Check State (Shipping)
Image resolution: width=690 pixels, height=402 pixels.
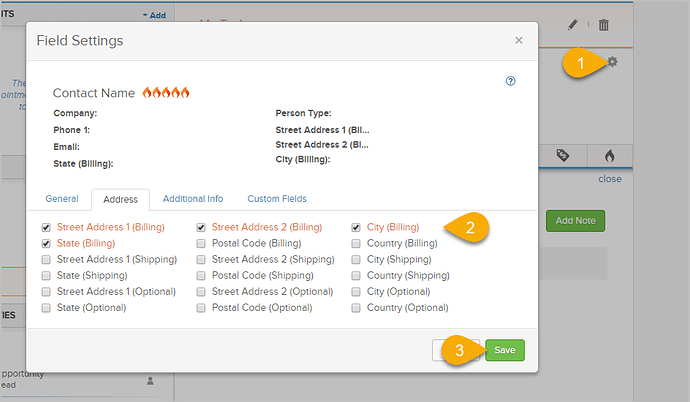tap(46, 276)
